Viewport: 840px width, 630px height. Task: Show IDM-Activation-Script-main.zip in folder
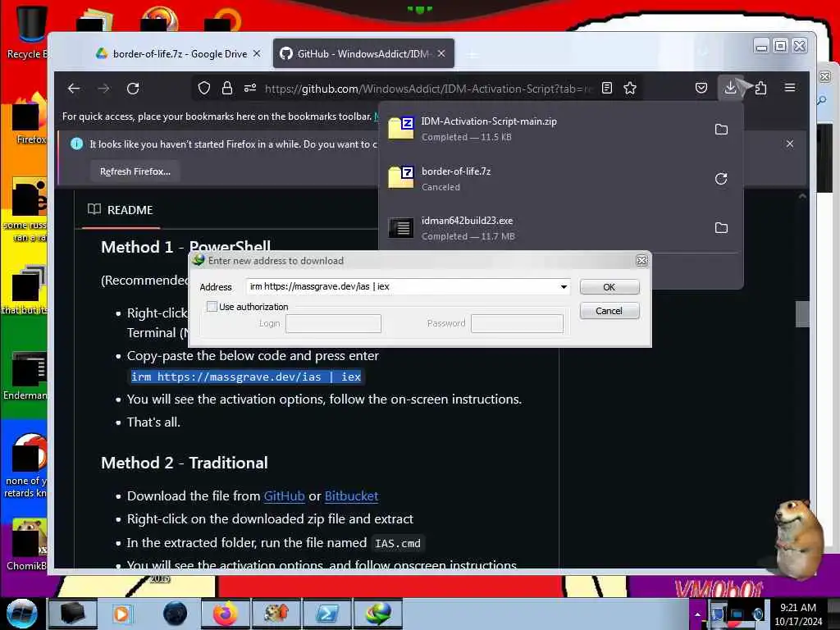point(721,129)
